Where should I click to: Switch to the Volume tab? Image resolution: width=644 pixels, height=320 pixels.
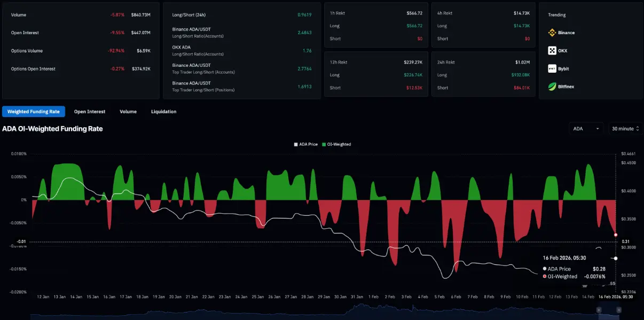click(128, 112)
